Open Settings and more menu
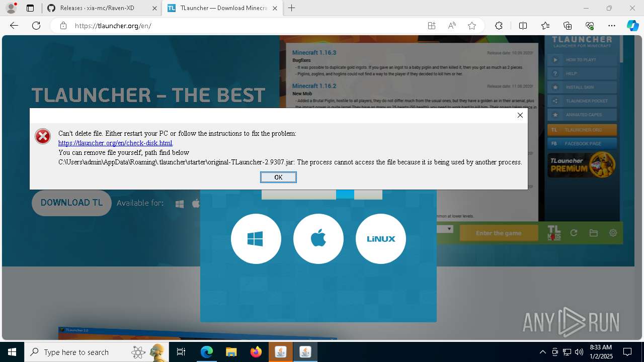The height and width of the screenshot is (362, 644). (612, 26)
